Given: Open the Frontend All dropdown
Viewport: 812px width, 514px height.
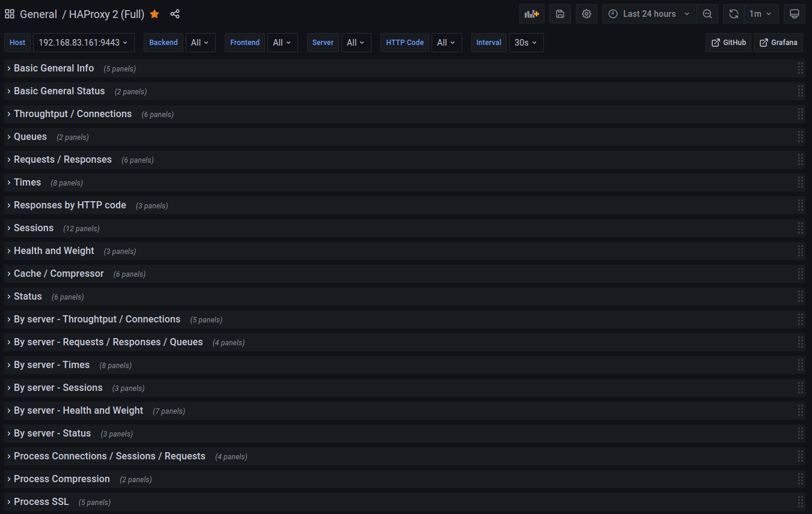Looking at the screenshot, I should click(x=282, y=43).
